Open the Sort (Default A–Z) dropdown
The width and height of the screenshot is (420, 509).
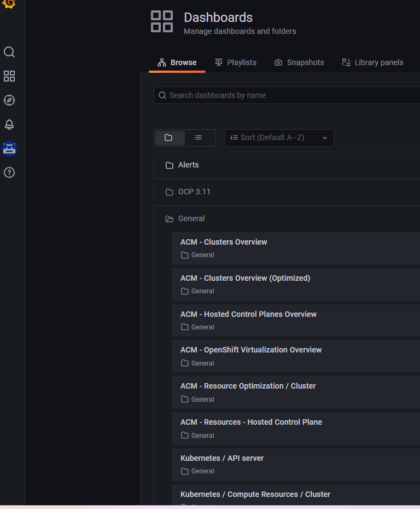tap(279, 137)
